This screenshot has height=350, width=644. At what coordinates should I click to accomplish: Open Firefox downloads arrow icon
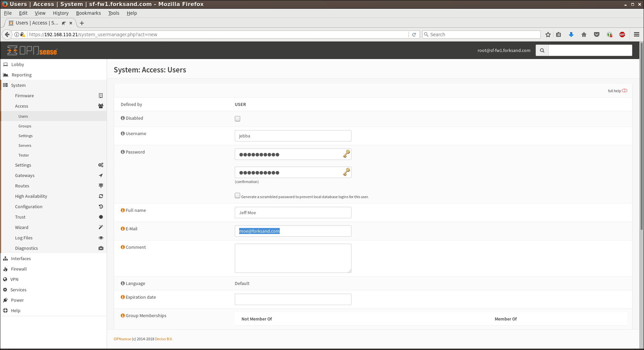(571, 35)
